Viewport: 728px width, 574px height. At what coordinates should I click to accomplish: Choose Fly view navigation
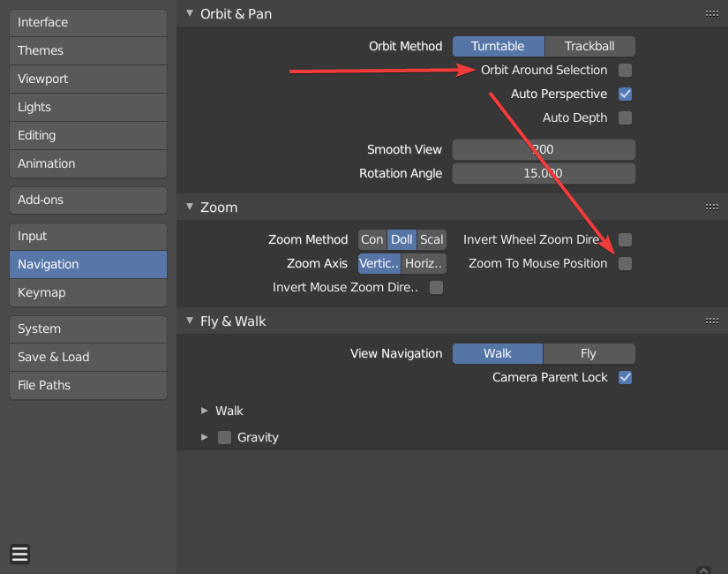click(589, 353)
